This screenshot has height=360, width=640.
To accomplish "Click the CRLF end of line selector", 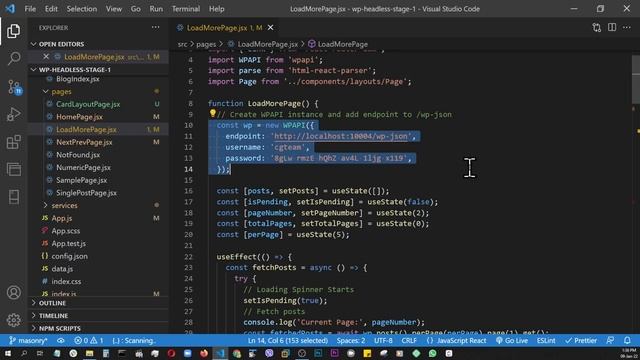I will point(409,340).
